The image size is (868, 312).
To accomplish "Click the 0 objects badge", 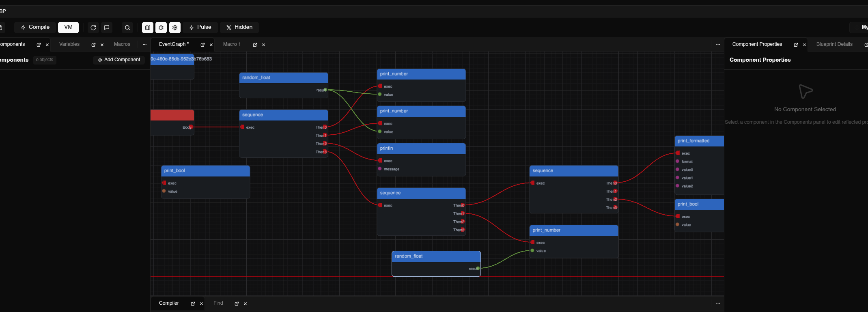I will [x=45, y=60].
